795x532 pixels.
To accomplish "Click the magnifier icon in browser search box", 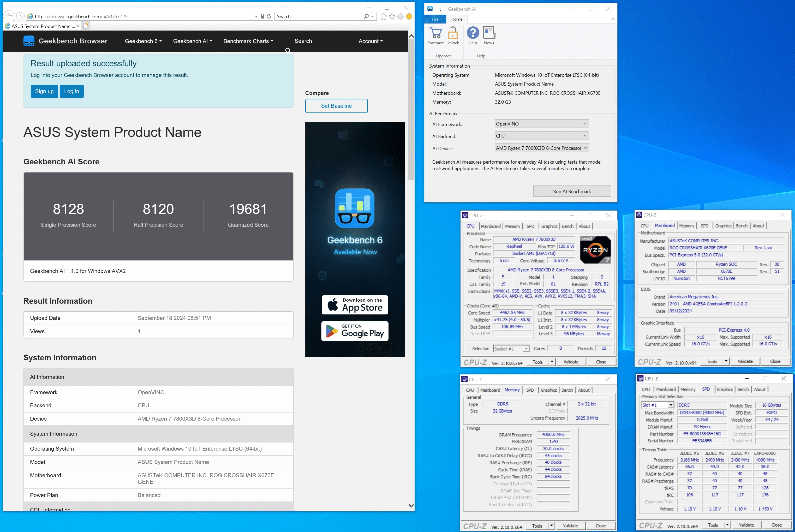I will (366, 16).
